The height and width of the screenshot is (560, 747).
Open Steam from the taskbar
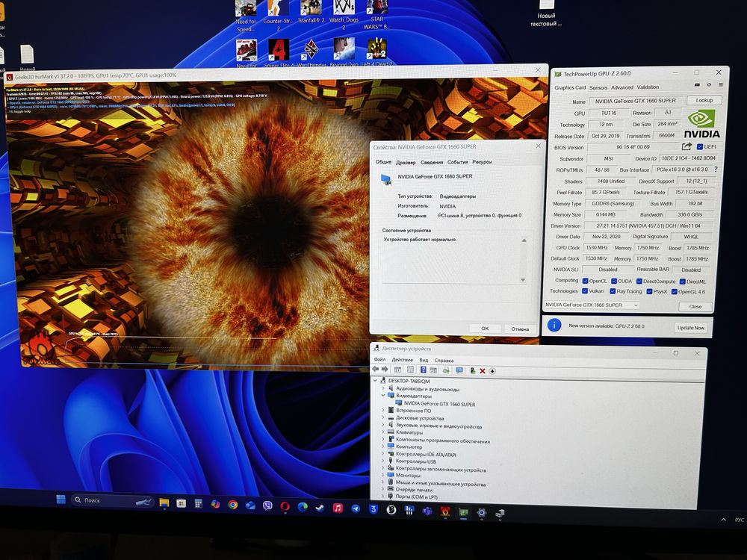(x=320, y=508)
